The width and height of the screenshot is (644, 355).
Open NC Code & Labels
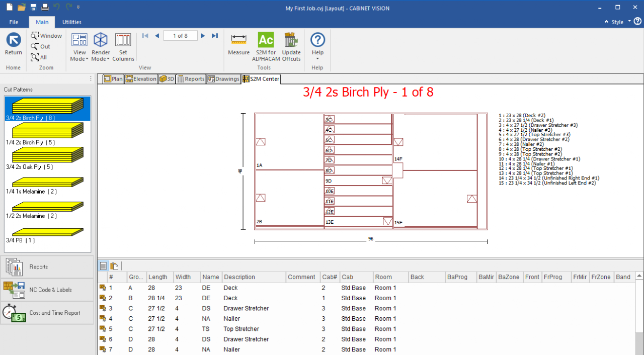pyautogui.click(x=47, y=290)
